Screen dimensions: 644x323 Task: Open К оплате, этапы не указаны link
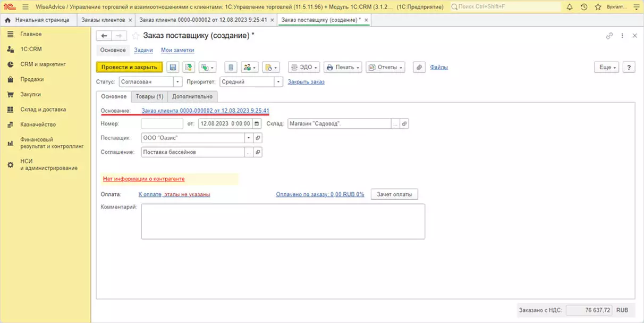(x=174, y=194)
